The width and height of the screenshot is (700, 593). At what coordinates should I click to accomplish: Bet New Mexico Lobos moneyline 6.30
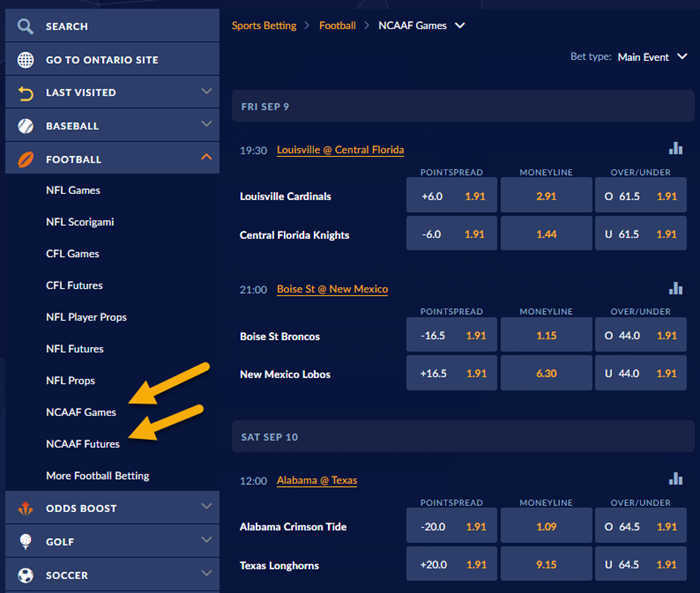coord(546,373)
